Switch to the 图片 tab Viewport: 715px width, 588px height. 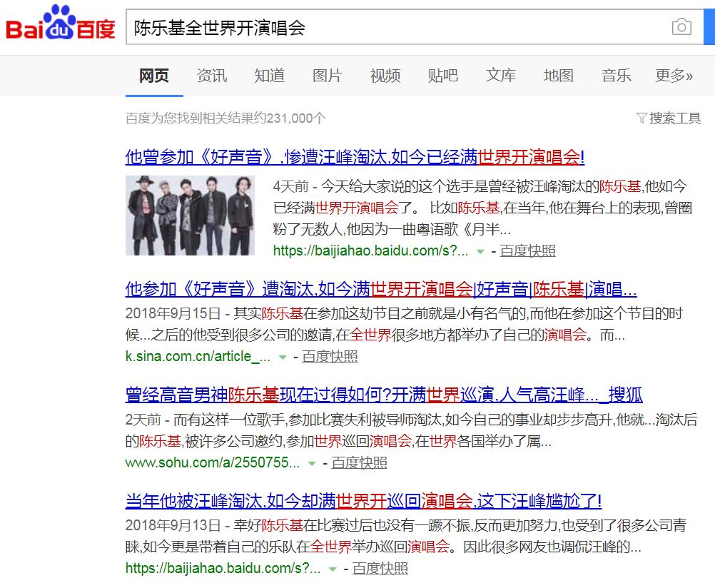coord(327,75)
